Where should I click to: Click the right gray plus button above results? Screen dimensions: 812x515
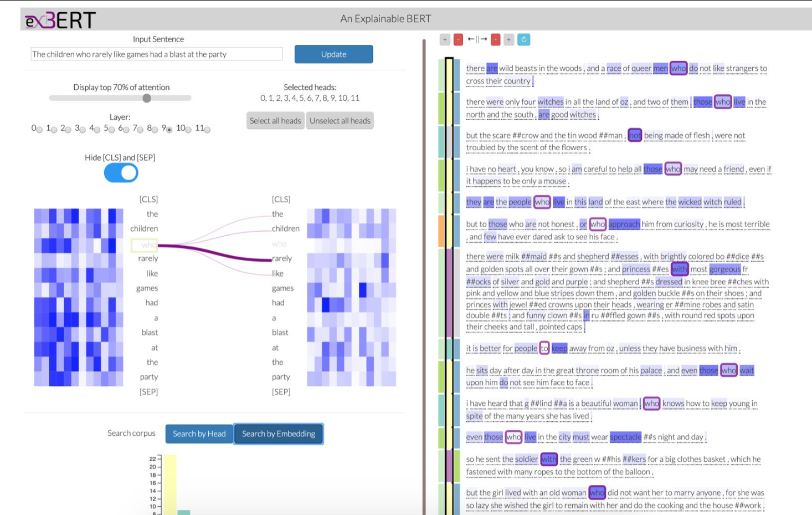click(509, 39)
